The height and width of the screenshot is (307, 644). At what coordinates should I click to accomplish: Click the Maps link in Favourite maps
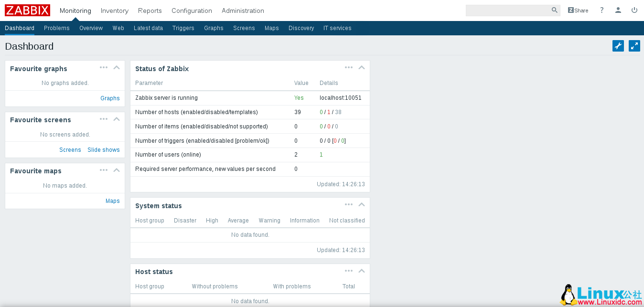[x=113, y=201]
